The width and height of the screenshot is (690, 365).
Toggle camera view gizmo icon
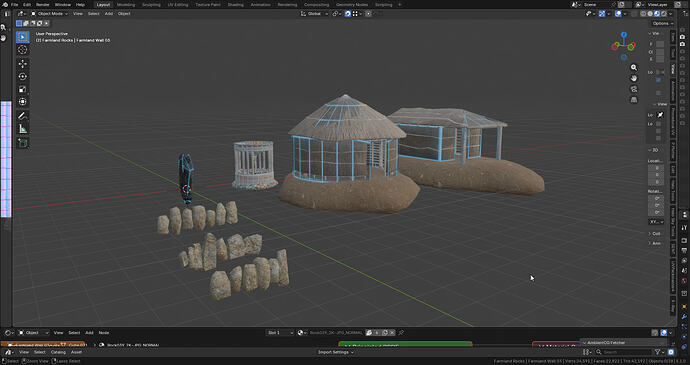[634, 89]
